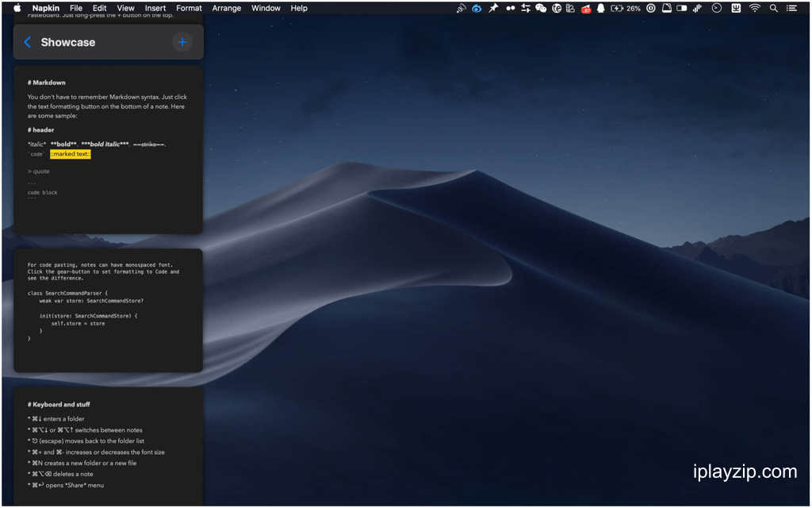Open the QQ penguin menu bar icon

tap(601, 8)
